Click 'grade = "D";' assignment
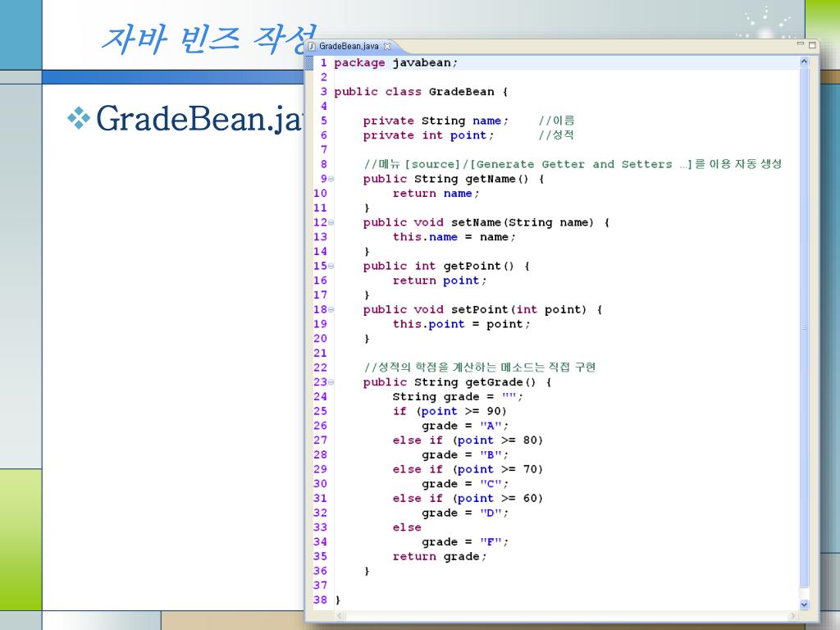This screenshot has width=840, height=630. 464,513
